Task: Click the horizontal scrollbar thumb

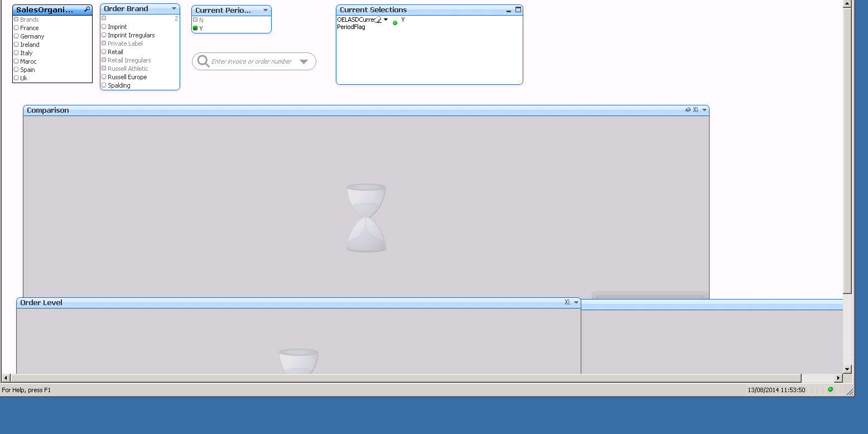Action: [406, 378]
